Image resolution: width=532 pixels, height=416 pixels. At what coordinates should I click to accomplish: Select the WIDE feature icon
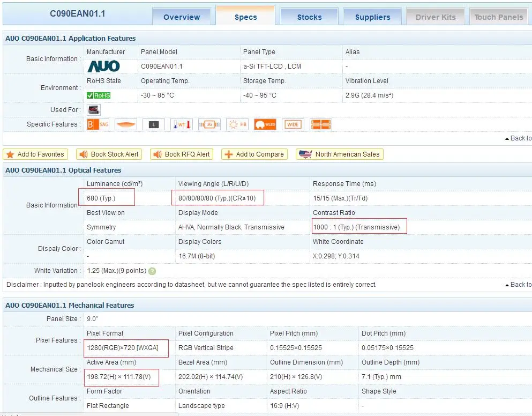(293, 124)
